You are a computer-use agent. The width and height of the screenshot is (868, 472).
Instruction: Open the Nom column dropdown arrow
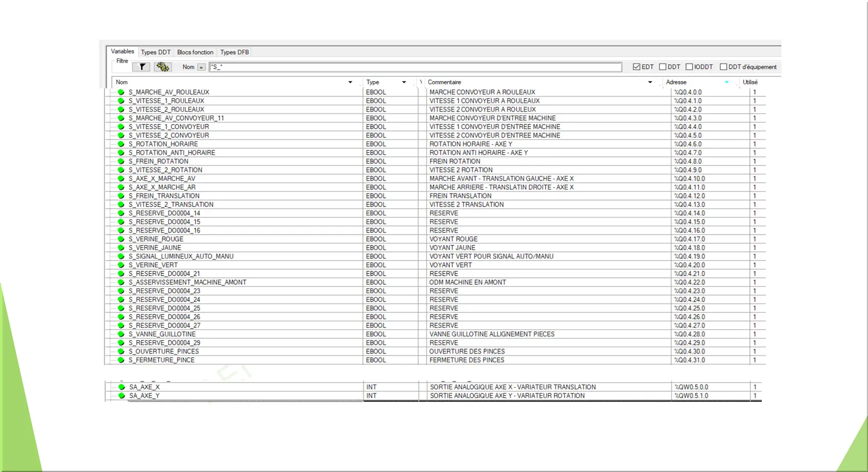(x=350, y=82)
